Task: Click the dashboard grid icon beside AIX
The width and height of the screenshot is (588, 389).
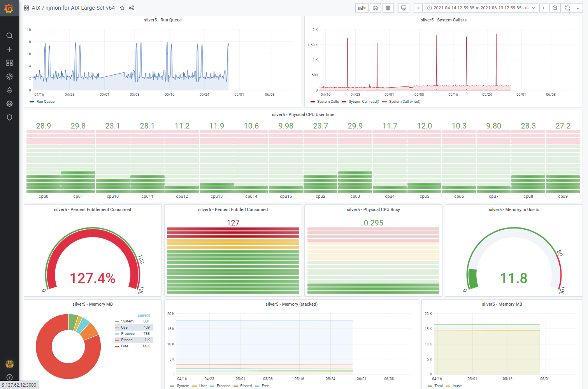Action: pyautogui.click(x=26, y=8)
